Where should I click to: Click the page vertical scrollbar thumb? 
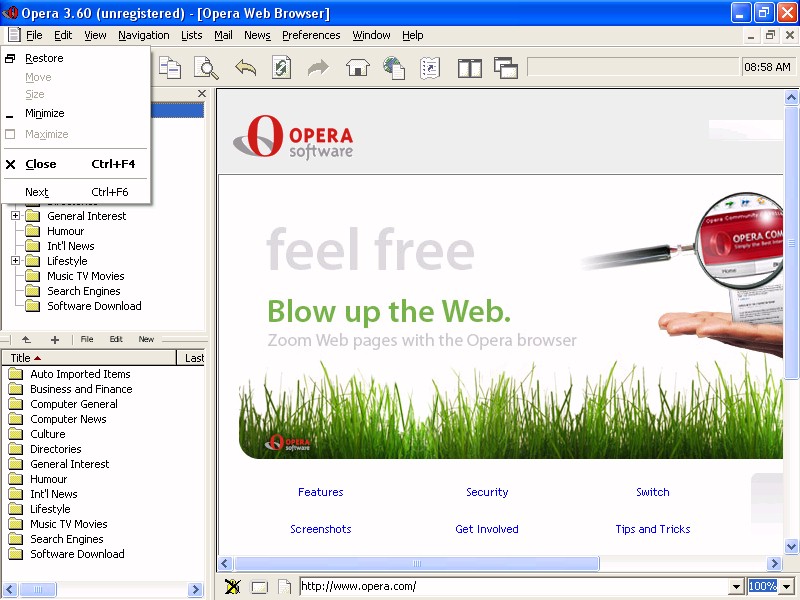[x=791, y=243]
